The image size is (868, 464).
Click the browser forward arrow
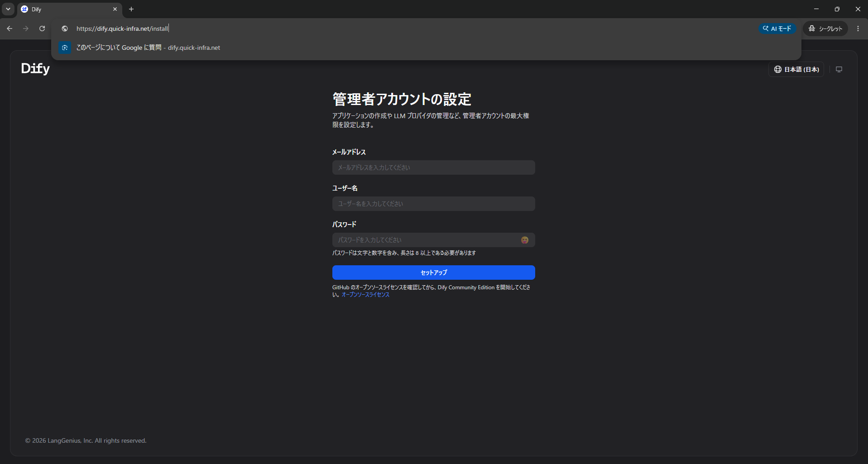tap(26, 29)
